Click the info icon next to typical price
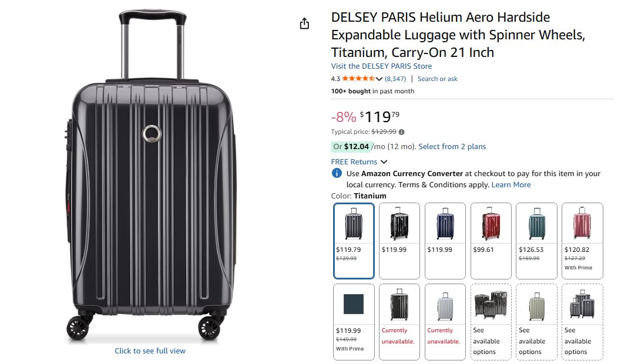Image resolution: width=628 pixels, height=364 pixels. click(x=402, y=132)
